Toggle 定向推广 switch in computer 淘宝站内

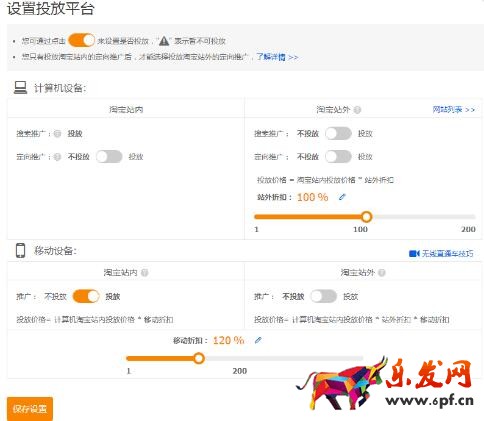(109, 157)
